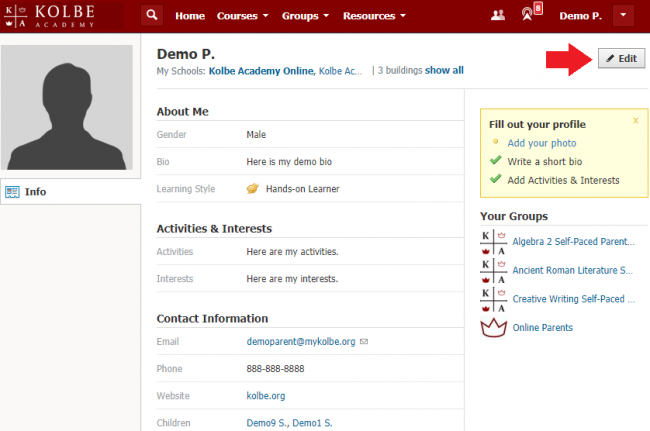The image size is (650, 431).
Task: Select the Info tab in sidebar
Action: point(35,192)
